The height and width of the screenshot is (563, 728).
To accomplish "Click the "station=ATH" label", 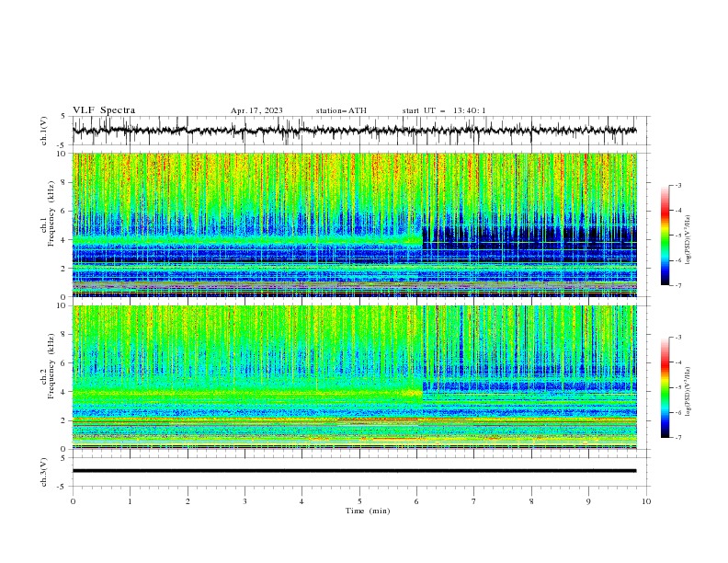I will pos(341,110).
